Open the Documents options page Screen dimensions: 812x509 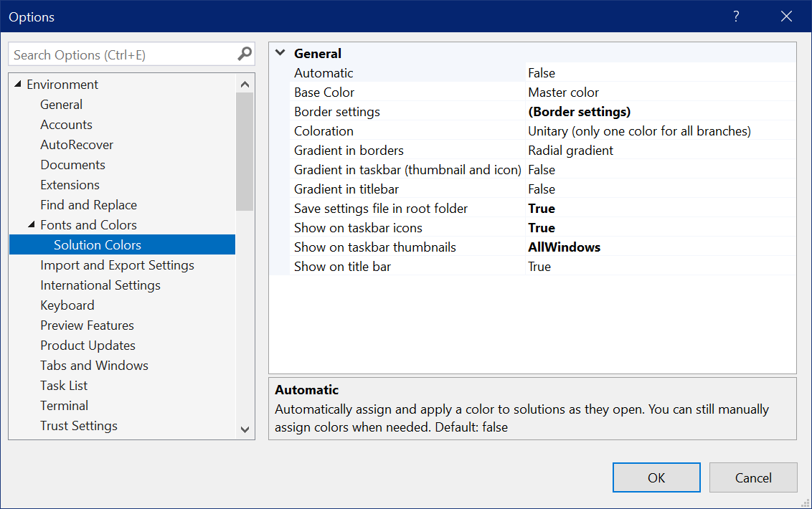tap(72, 165)
